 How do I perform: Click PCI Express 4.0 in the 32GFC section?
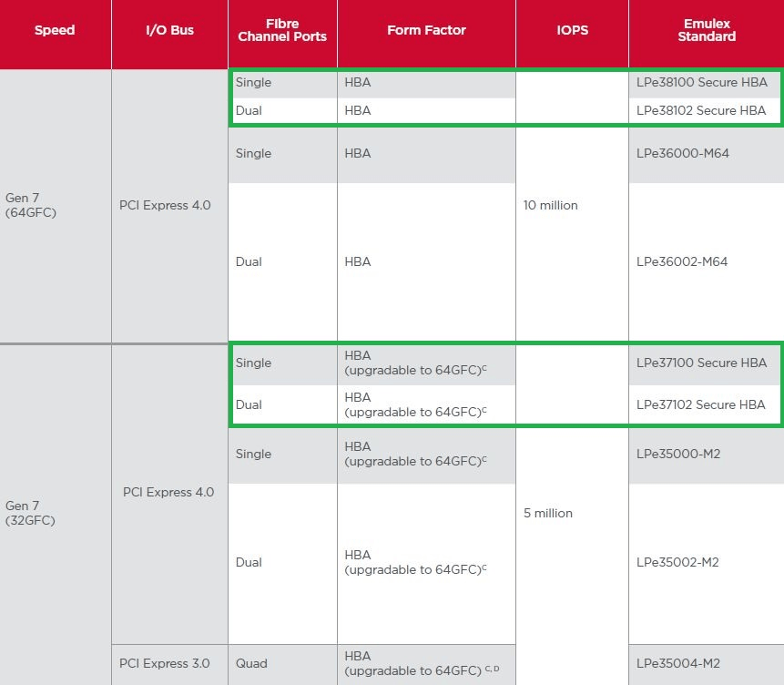(x=168, y=492)
